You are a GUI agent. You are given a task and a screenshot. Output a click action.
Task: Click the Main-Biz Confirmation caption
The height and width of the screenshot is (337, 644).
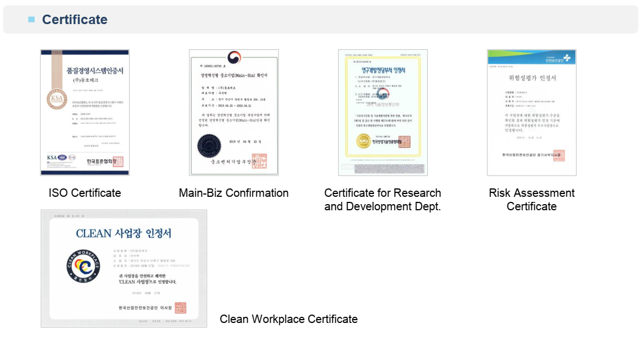(x=234, y=193)
